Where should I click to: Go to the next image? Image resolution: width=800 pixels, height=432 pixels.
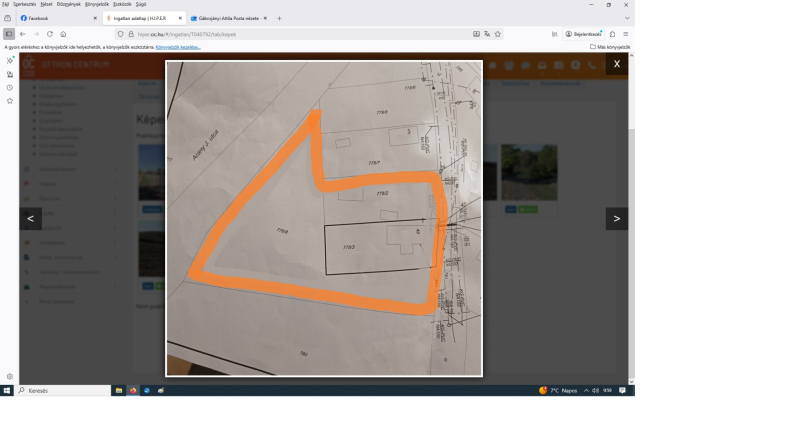point(616,218)
